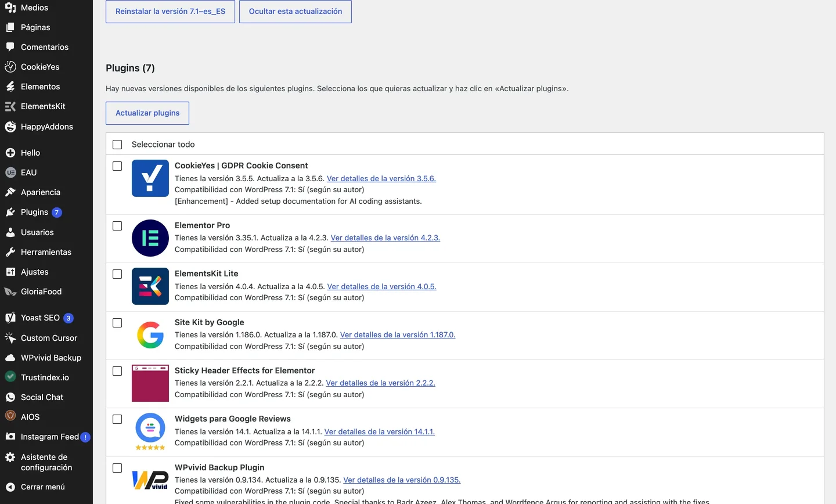Open the Medios menu item
The width and height of the screenshot is (836, 504).
point(46,8)
